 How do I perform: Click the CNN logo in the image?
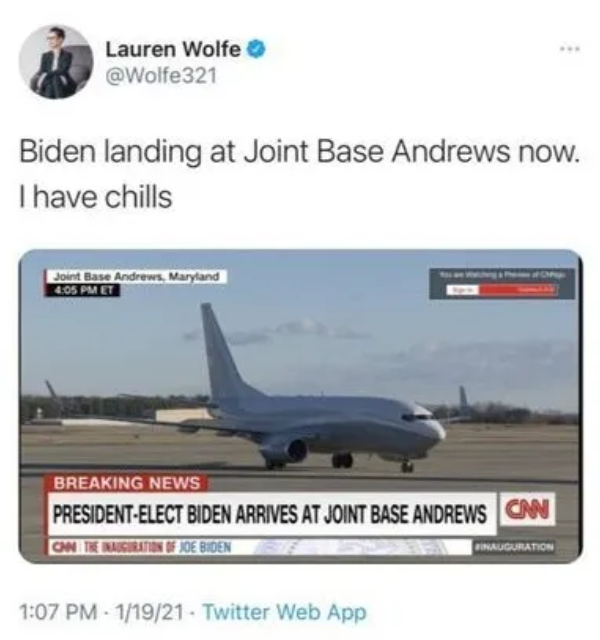click(x=527, y=509)
